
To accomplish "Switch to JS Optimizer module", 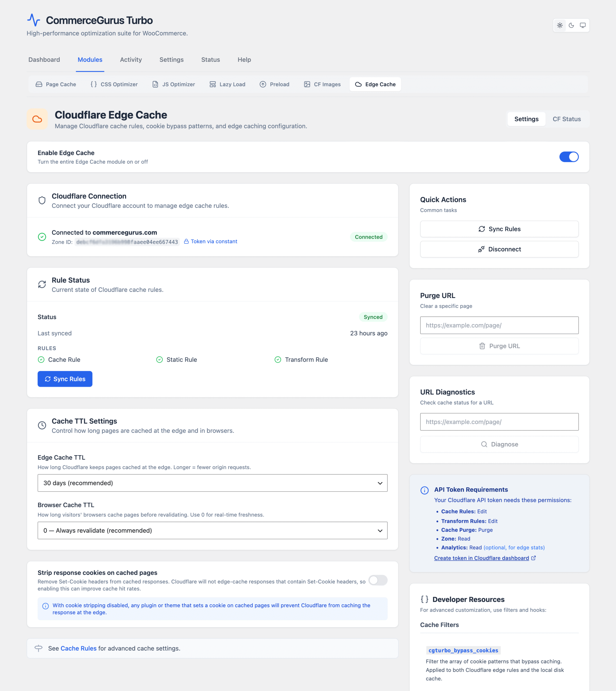I will click(174, 84).
